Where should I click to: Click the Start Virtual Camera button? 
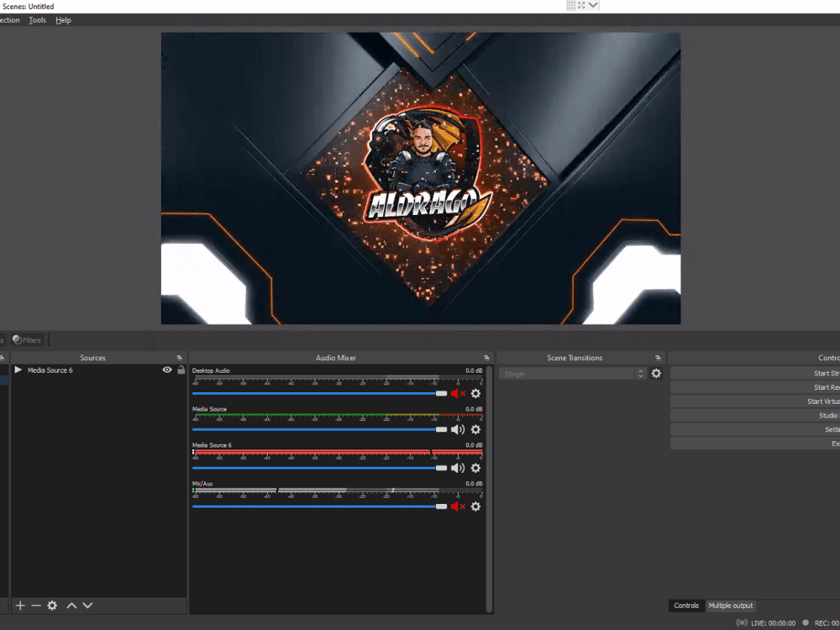pos(755,402)
